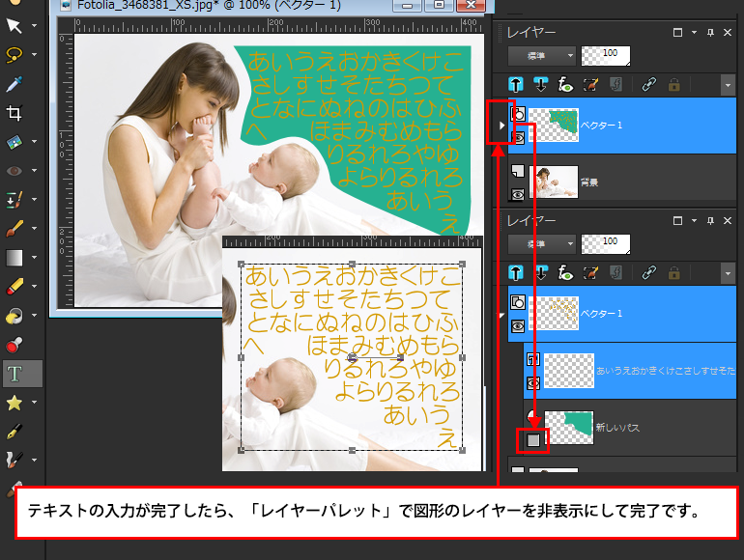Open the Paint Brush tool flyout arrow
The width and height of the screenshot is (744, 560).
pos(34,229)
